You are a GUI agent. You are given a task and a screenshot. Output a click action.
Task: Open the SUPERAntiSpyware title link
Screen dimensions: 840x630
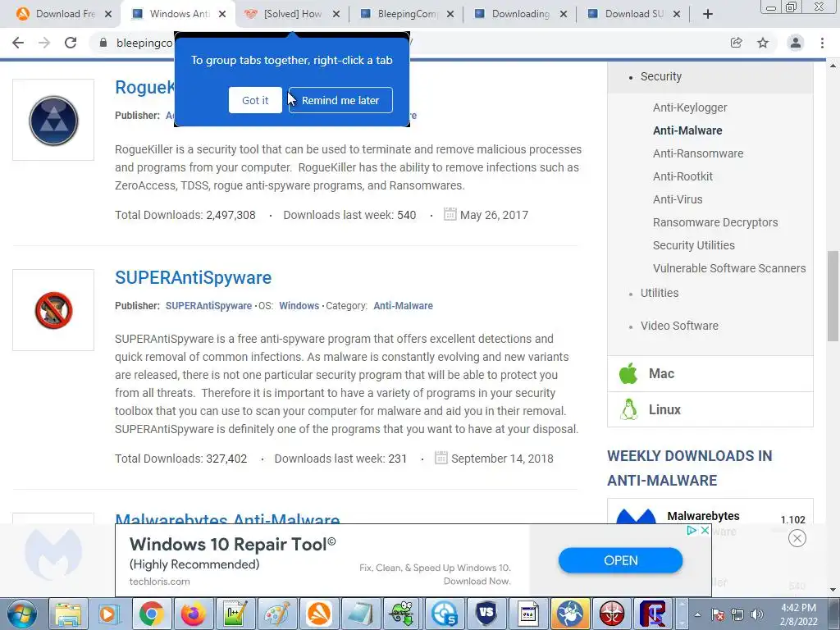coord(193,277)
